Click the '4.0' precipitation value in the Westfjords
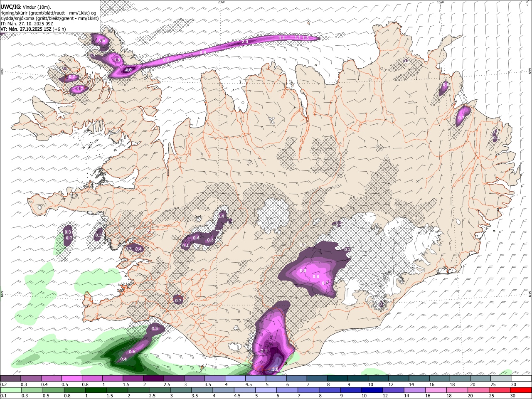Screen dimensions: 532x399 pos(128,70)
